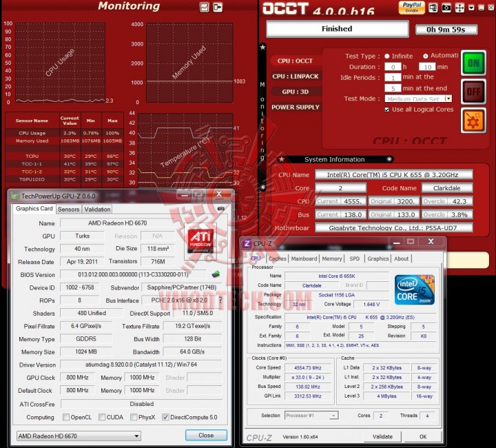The width and height of the screenshot is (496, 448).
Task: Click the idle minutes at the end field
Action: point(393,88)
